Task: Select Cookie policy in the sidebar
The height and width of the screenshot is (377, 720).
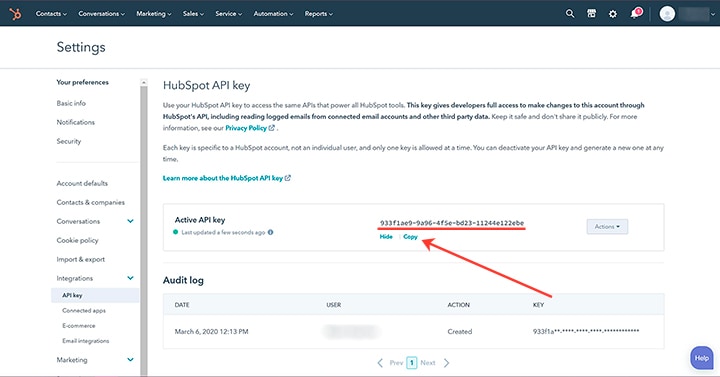Action: pos(78,241)
